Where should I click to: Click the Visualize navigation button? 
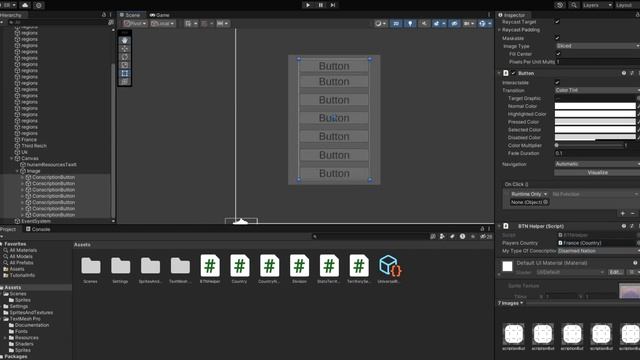pos(597,173)
